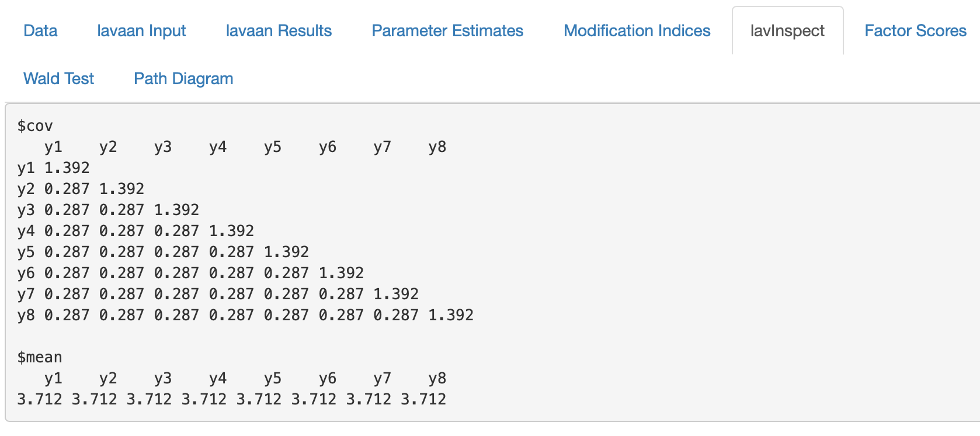980x436 pixels.
Task: View the lavaan Results tab
Action: coord(278,30)
